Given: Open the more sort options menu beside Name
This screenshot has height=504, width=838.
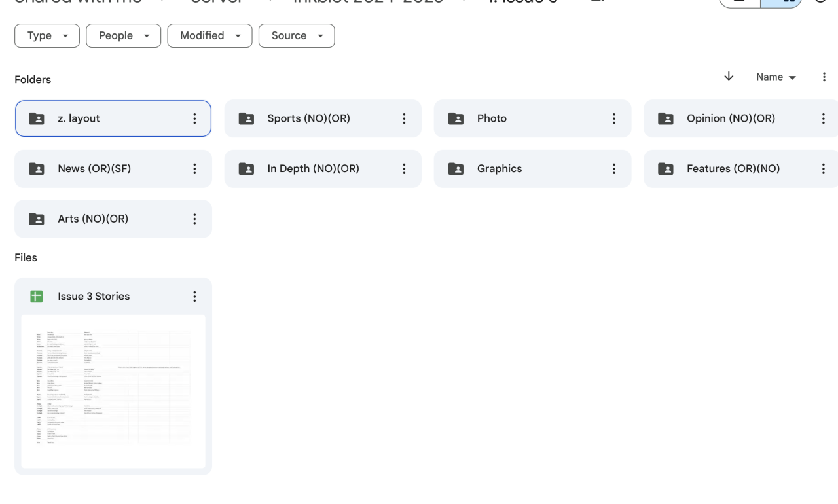Looking at the screenshot, I should point(824,77).
